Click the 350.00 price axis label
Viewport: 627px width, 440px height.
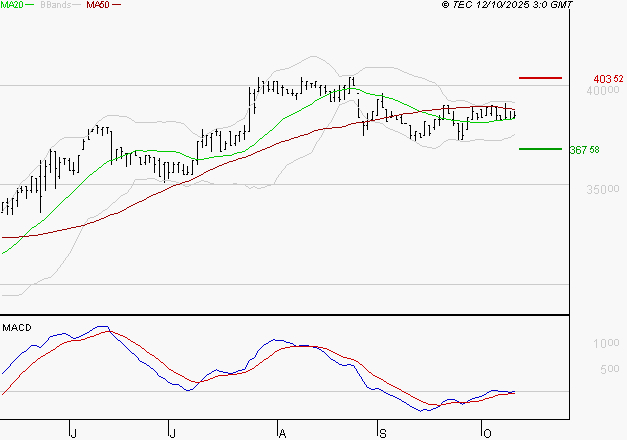603,189
